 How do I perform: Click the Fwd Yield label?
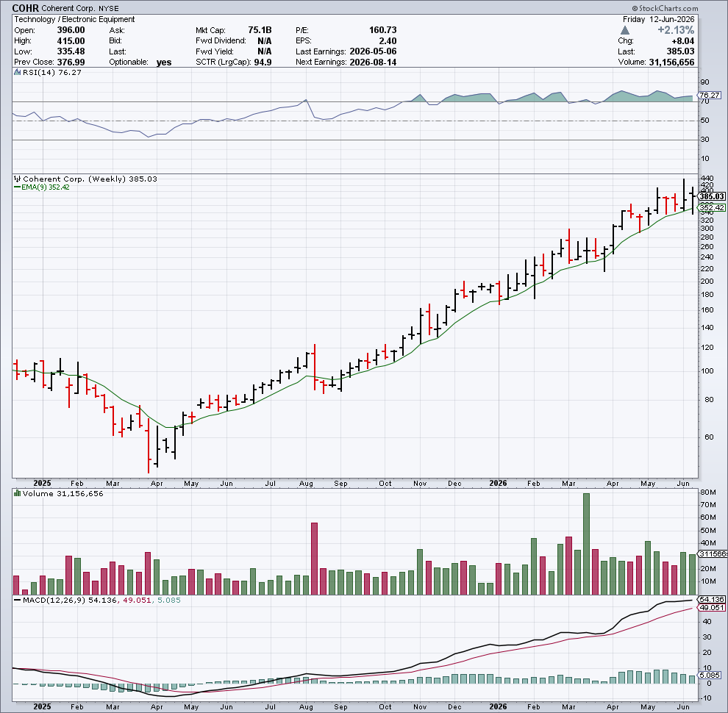(x=215, y=51)
